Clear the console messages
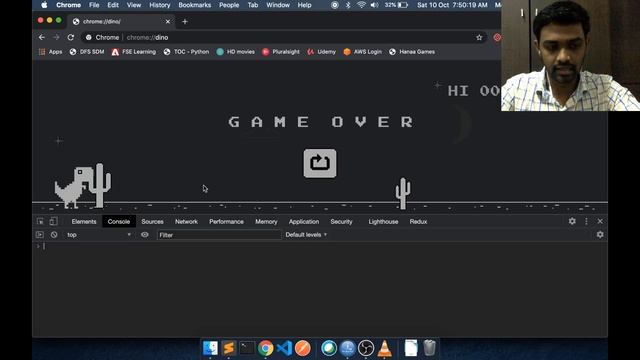The height and width of the screenshot is (360, 640). pos(54,235)
